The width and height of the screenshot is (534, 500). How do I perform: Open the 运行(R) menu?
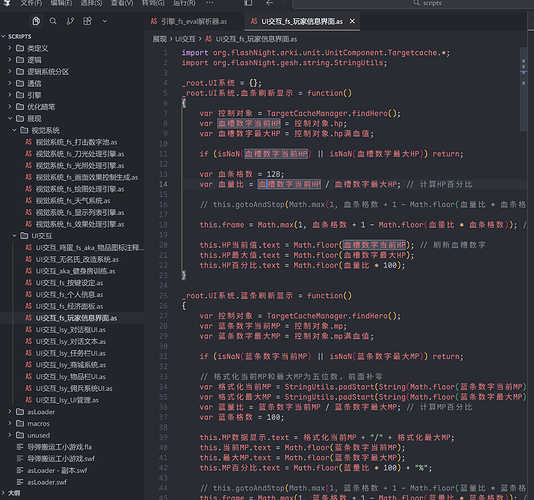click(x=184, y=3)
